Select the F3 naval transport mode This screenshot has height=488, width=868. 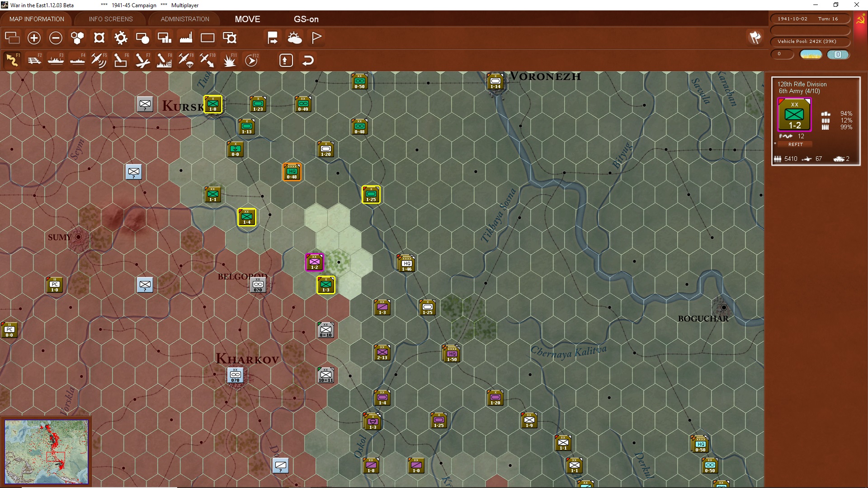pyautogui.click(x=56, y=60)
